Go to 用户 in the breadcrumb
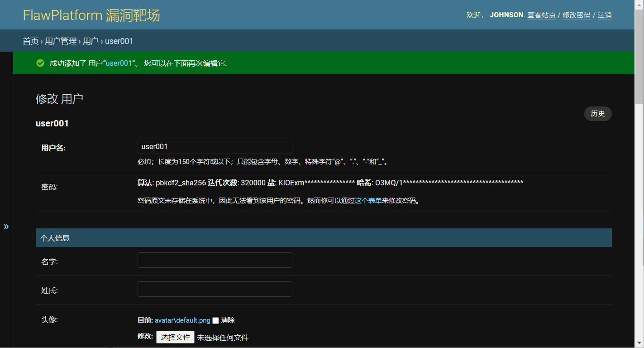Viewport: 644px width, 348px height. [91, 41]
